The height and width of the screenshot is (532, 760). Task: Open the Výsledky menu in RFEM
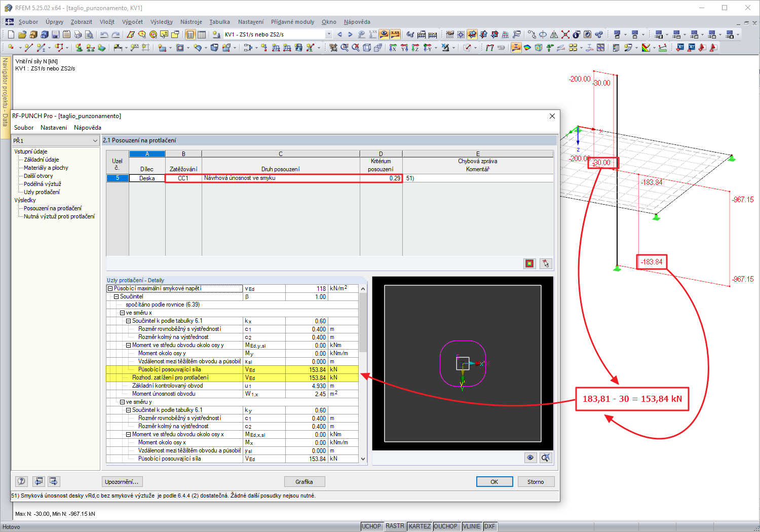click(162, 22)
